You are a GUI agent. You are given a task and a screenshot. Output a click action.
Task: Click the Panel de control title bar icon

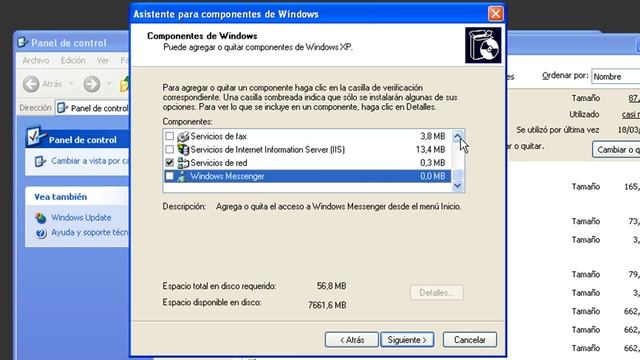tap(23, 42)
